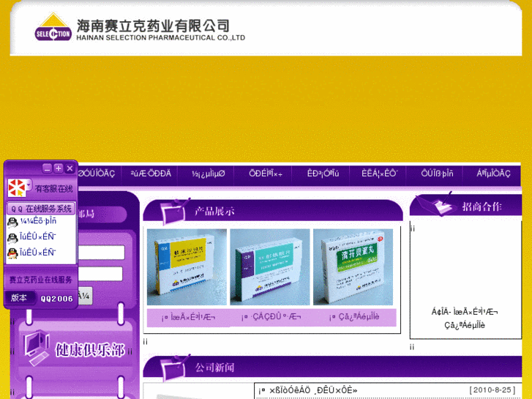Open the first nav menu item ending 'ÓÚÎÒÃÇ'
532x399 pixels.
click(x=97, y=174)
